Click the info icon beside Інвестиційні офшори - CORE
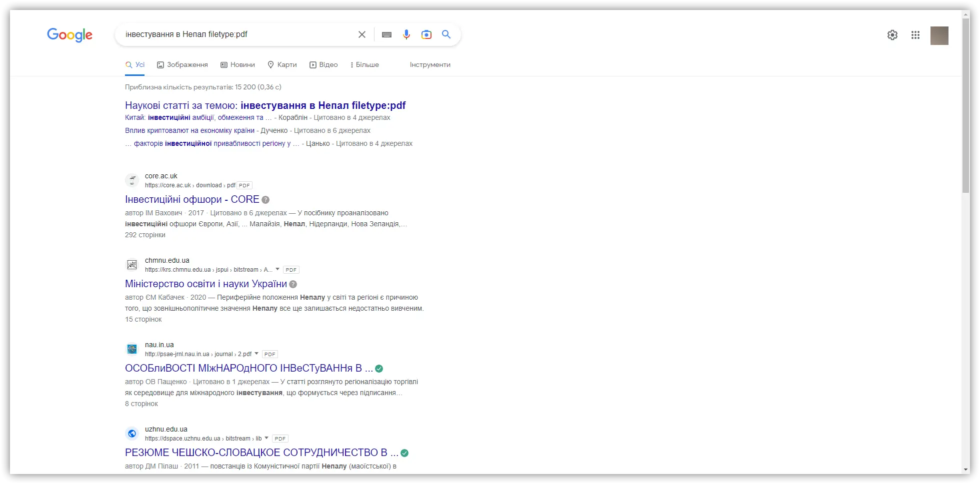 pos(265,200)
